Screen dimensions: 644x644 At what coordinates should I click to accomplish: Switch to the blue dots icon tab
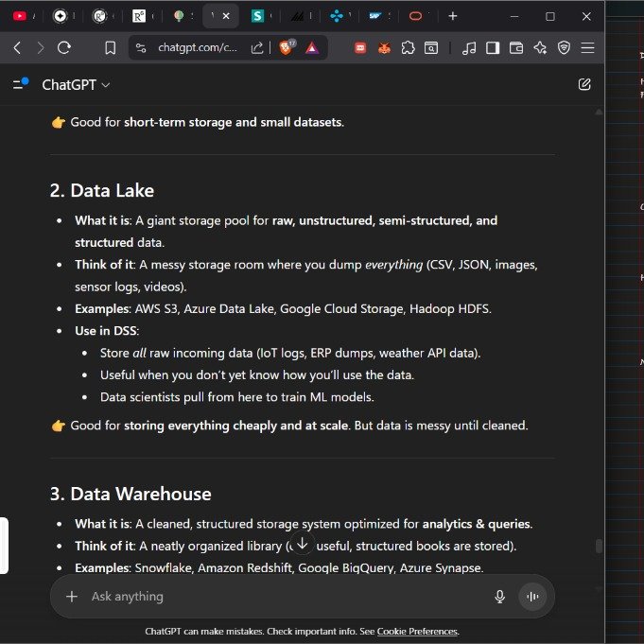coord(337,16)
